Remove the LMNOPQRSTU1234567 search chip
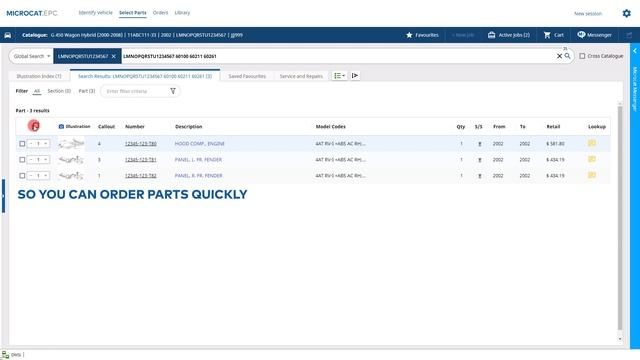 coord(113,56)
